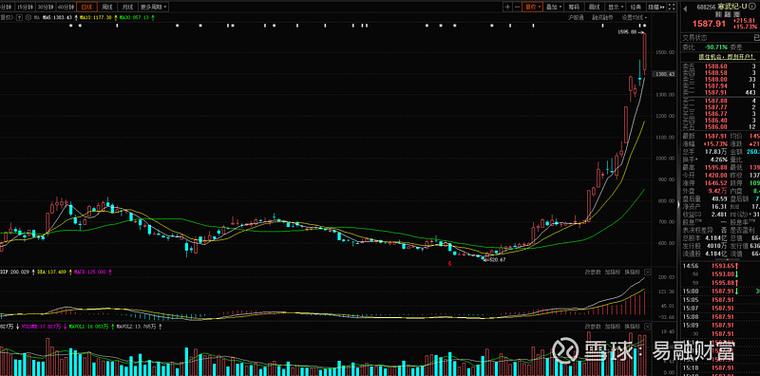The height and width of the screenshot is (376, 760).
Task: Click the MA10 indicator legend value
Action: pos(95,17)
